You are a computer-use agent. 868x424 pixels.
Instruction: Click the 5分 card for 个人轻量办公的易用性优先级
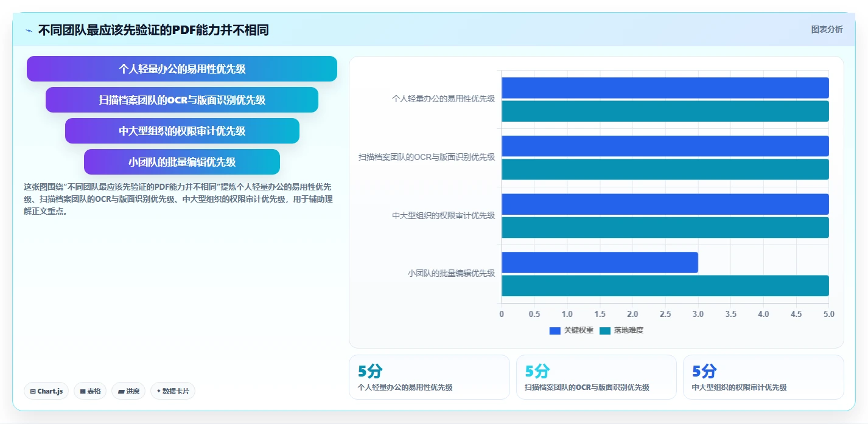coord(429,377)
